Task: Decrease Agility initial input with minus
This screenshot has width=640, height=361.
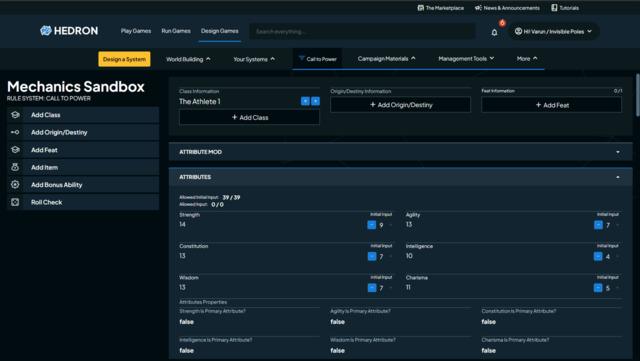Action: click(x=598, y=225)
